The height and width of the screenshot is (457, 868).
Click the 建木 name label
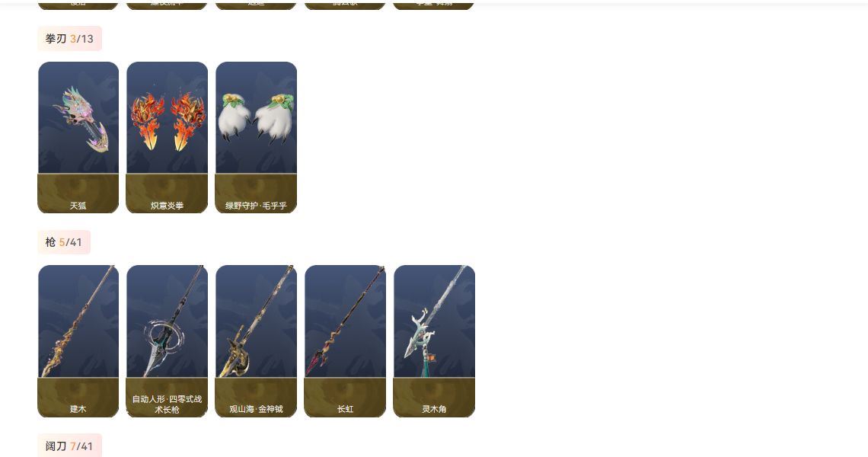click(x=78, y=409)
